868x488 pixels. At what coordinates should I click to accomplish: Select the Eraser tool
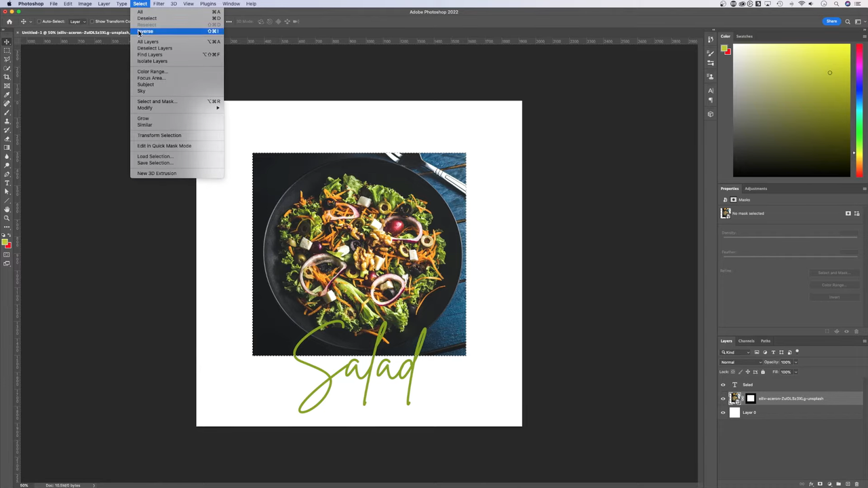[7, 138]
